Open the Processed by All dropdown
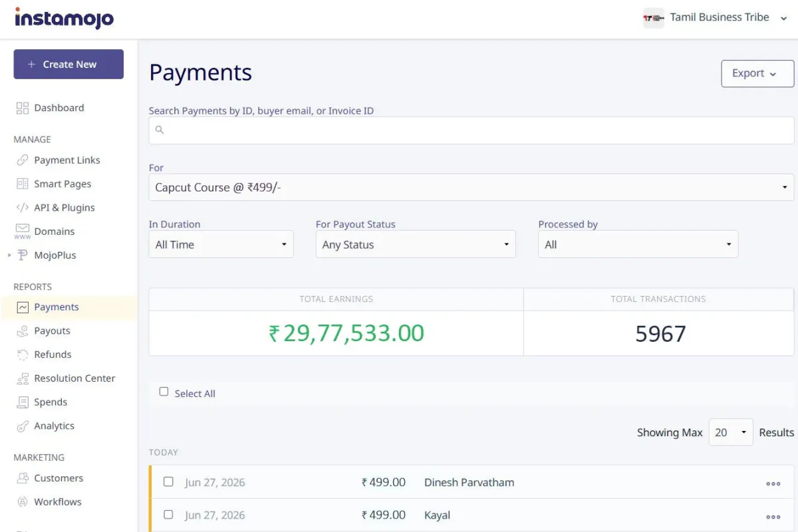This screenshot has width=798, height=532. click(x=638, y=245)
